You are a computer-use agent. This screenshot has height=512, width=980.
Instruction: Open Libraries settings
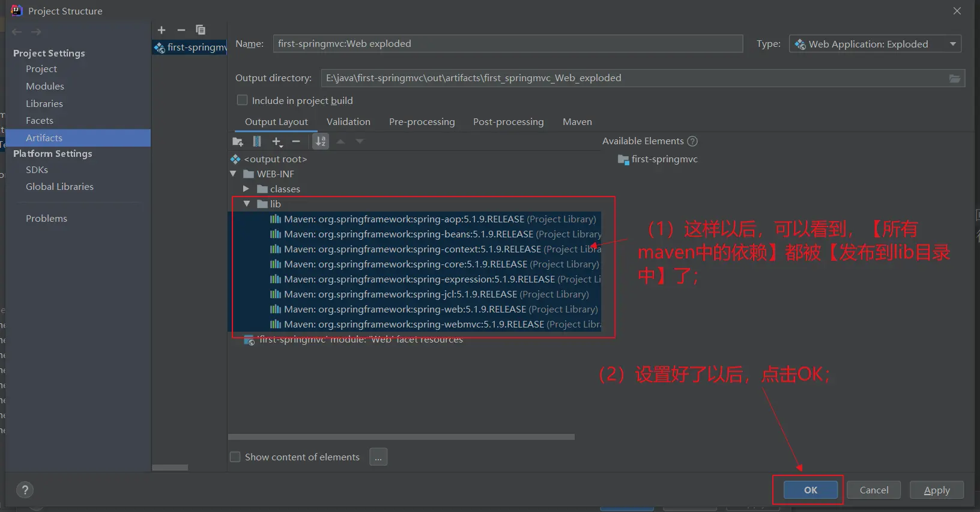44,104
